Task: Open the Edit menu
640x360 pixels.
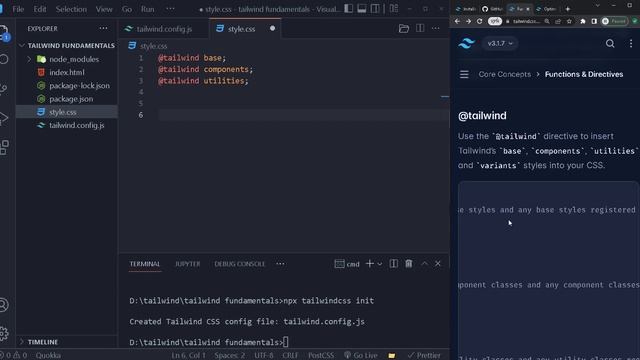Action: point(40,9)
